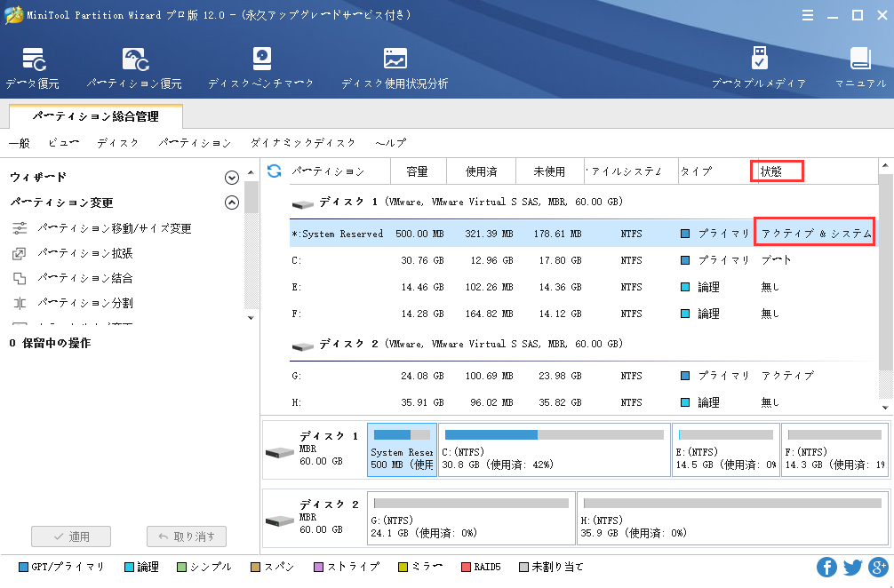The height and width of the screenshot is (588, 894).
Task: Click the Twitter icon in status bar
Action: click(x=851, y=566)
